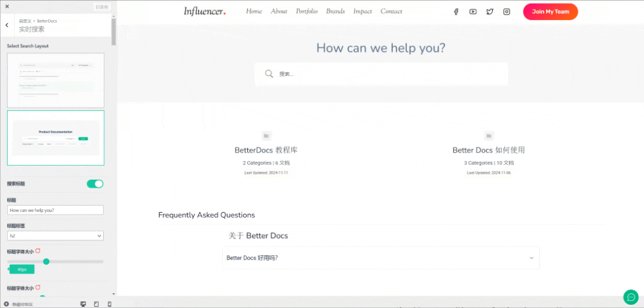Click the Influencer site logo
Image resolution: width=644 pixels, height=308 pixels.
coord(205,12)
